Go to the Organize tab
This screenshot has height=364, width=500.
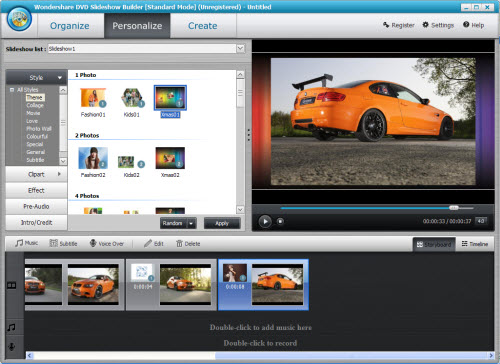[70, 26]
